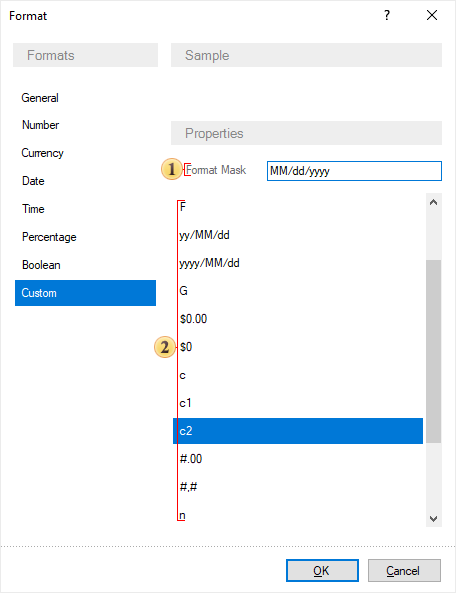
Task: Close the Format dialog
Action: [x=432, y=16]
